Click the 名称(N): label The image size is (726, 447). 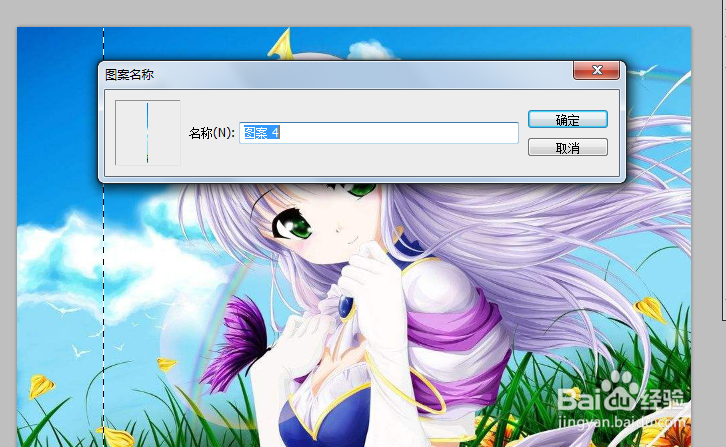pos(212,133)
